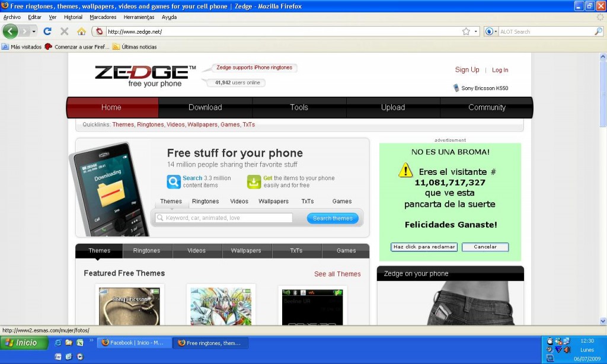
Task: Bookmark this page with the star icon
Action: pos(466,31)
